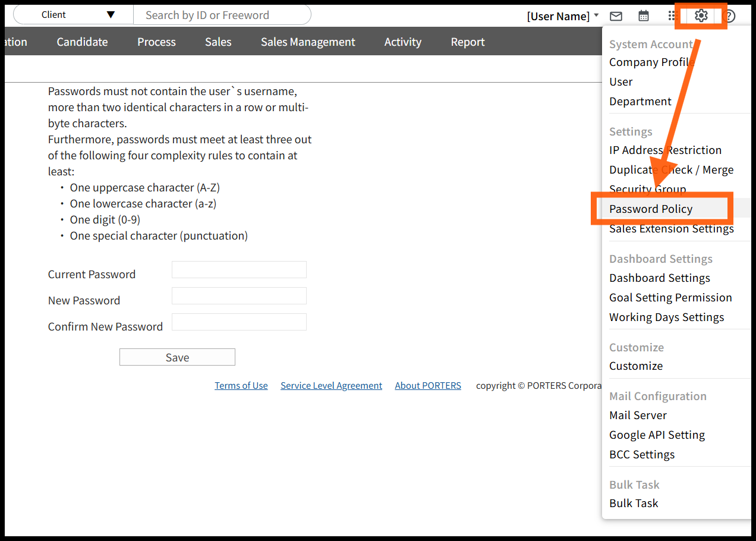Select Mail Server from the menu
The height and width of the screenshot is (541, 756).
(x=638, y=415)
